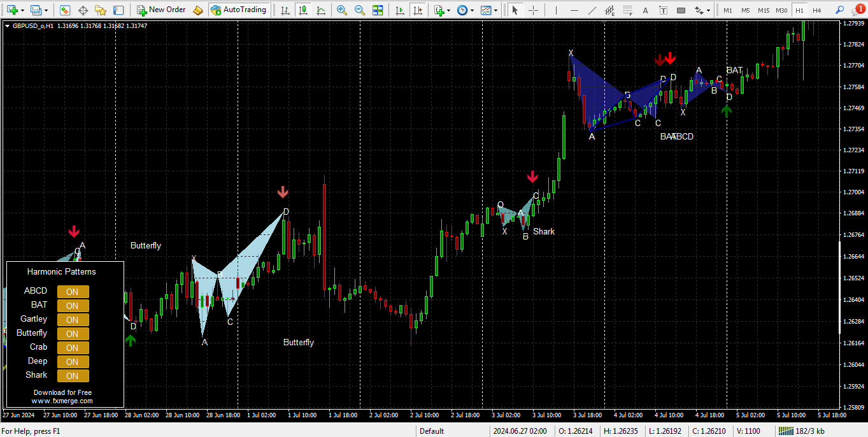Switch to M15 timeframe
The height and width of the screenshot is (437, 868).
[764, 10]
